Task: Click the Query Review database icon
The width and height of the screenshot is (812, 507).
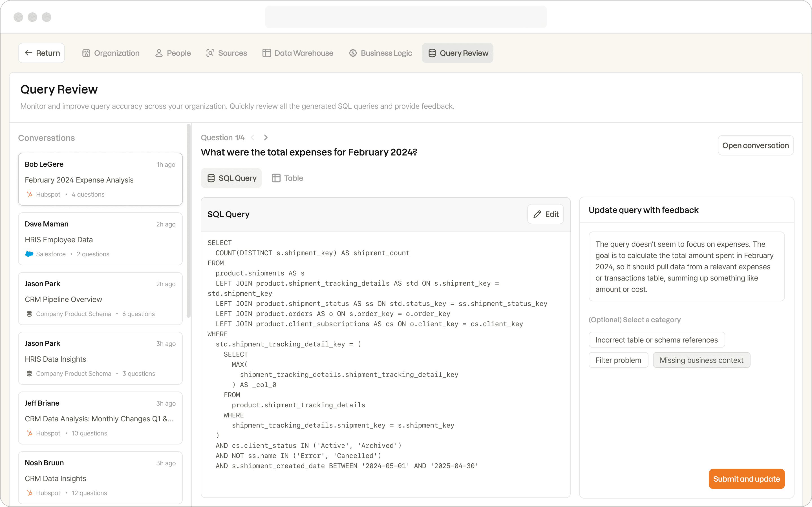Action: [x=432, y=53]
